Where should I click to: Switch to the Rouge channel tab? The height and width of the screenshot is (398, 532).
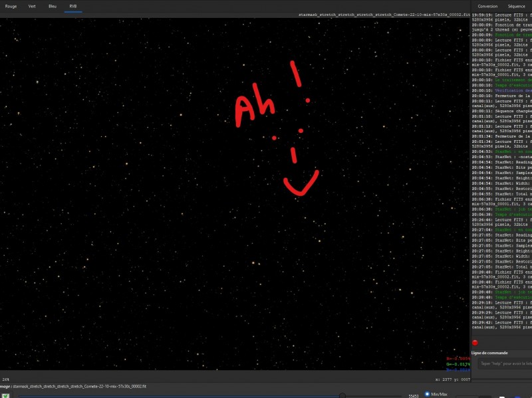pos(10,6)
